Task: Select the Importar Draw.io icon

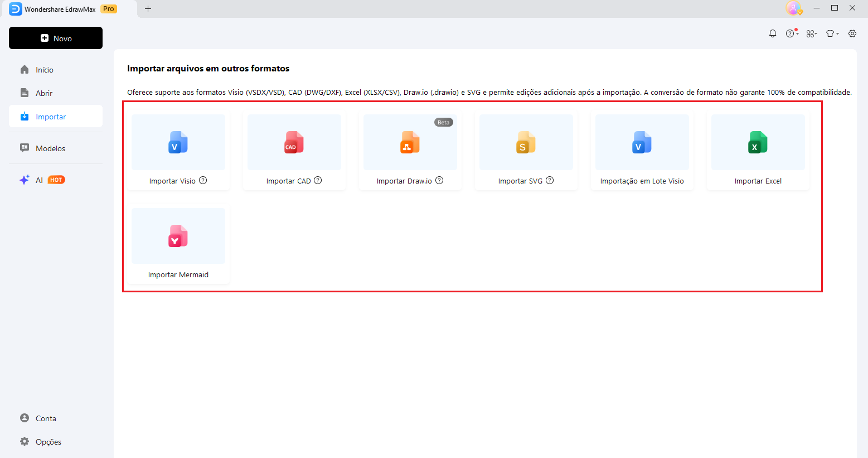Action: 410,142
